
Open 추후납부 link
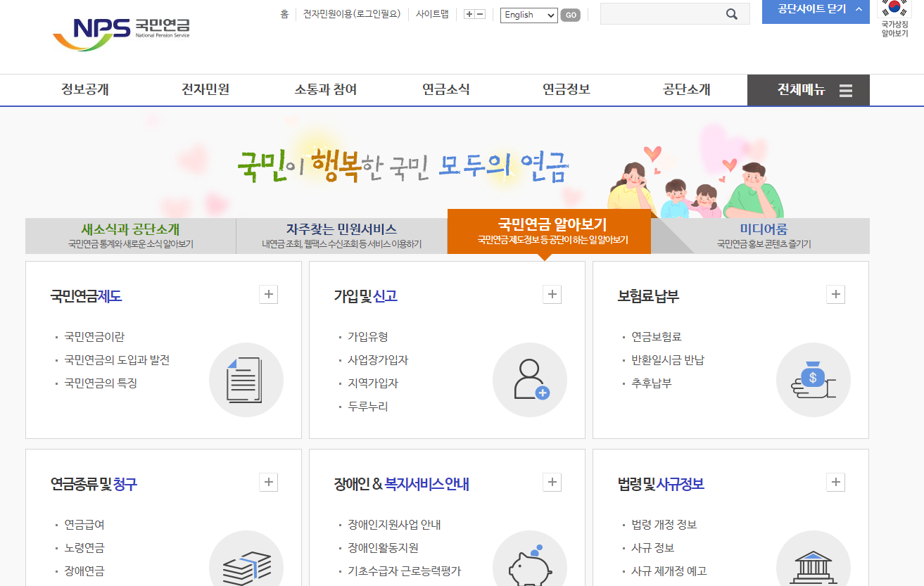pyautogui.click(x=652, y=383)
